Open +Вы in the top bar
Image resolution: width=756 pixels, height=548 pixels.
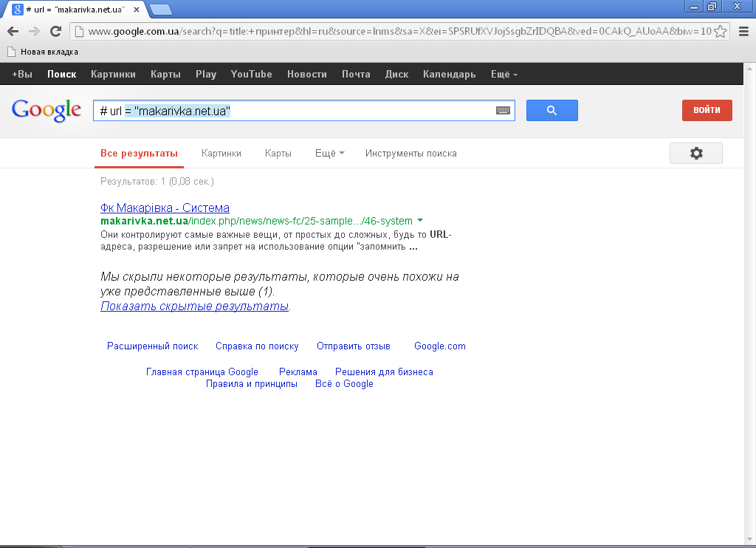(22, 75)
